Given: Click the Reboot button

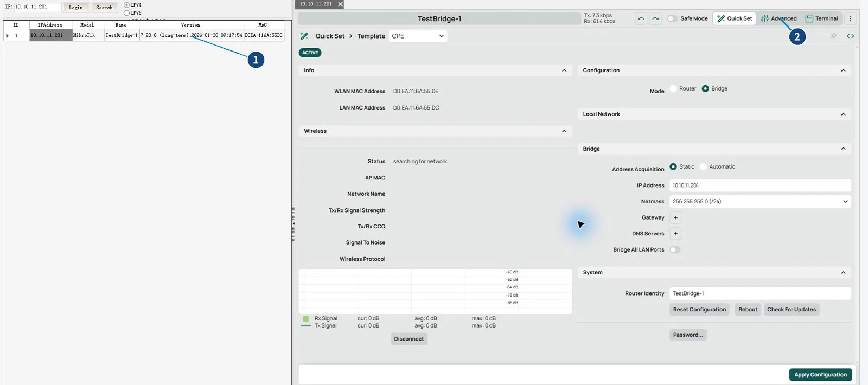Looking at the screenshot, I should click(x=748, y=310).
